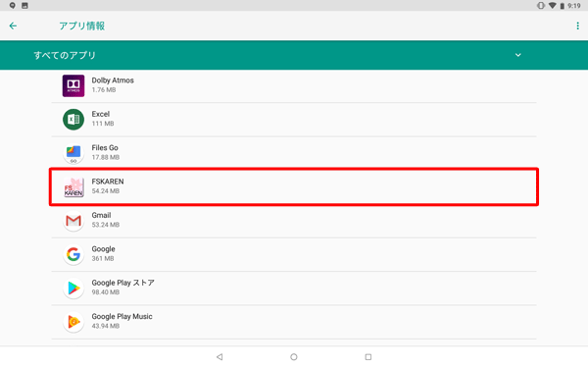Tap the Android back navigation button
The image size is (588, 368).
[x=220, y=357]
